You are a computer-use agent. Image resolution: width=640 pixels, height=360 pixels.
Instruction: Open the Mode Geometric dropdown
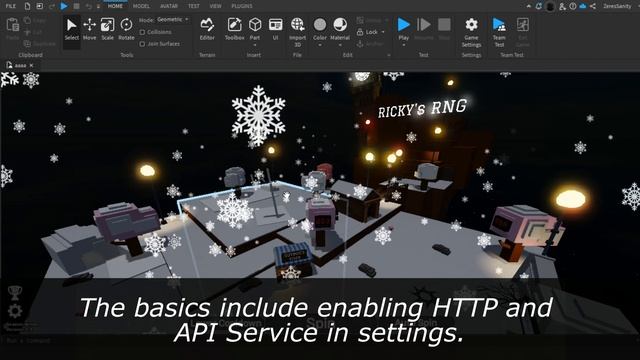pyautogui.click(x=173, y=20)
